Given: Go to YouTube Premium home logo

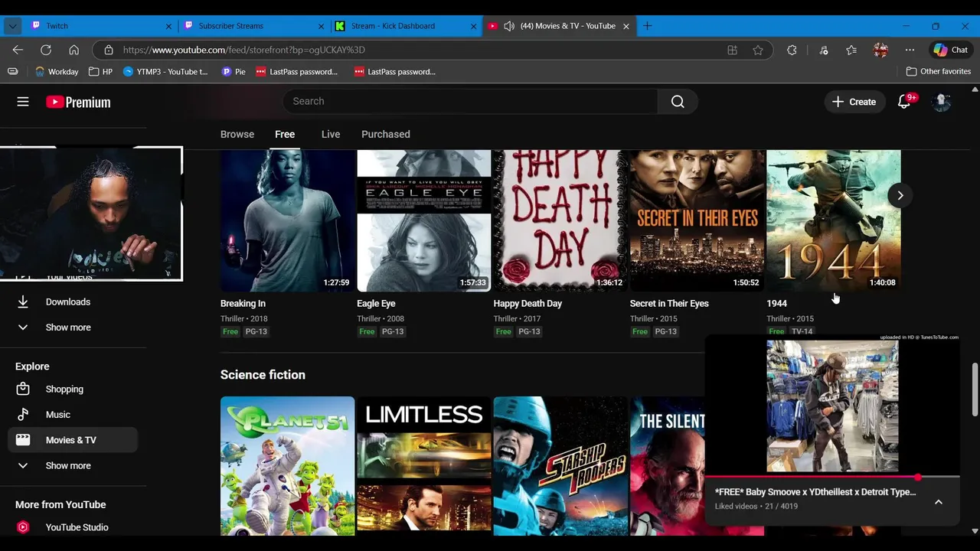Looking at the screenshot, I should (x=78, y=102).
